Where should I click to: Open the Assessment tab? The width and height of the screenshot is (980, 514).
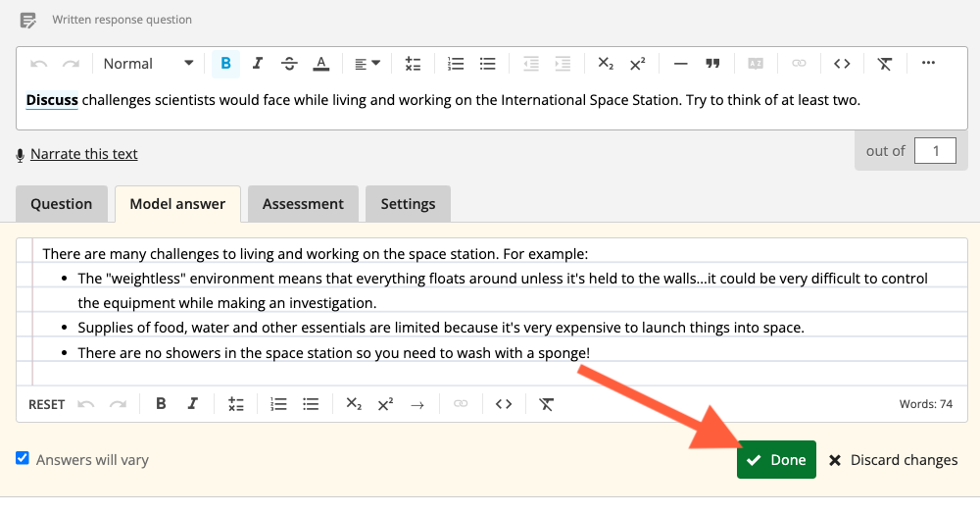tap(303, 204)
